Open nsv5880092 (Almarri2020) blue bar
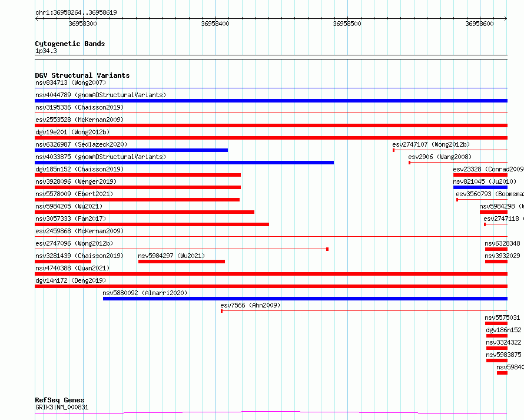 click(x=305, y=299)
